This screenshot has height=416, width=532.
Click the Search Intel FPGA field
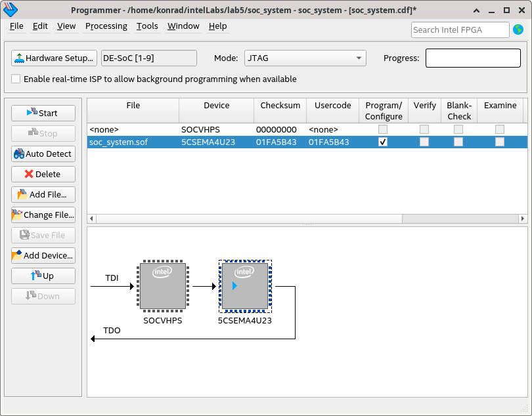[460, 30]
